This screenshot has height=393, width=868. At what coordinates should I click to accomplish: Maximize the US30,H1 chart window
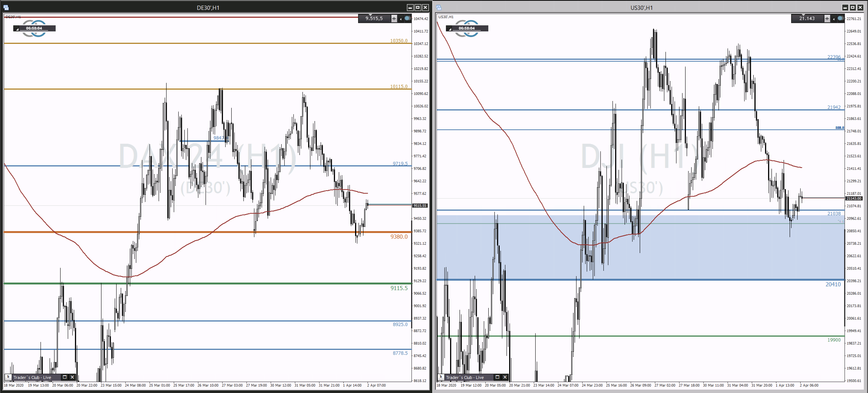tap(853, 7)
